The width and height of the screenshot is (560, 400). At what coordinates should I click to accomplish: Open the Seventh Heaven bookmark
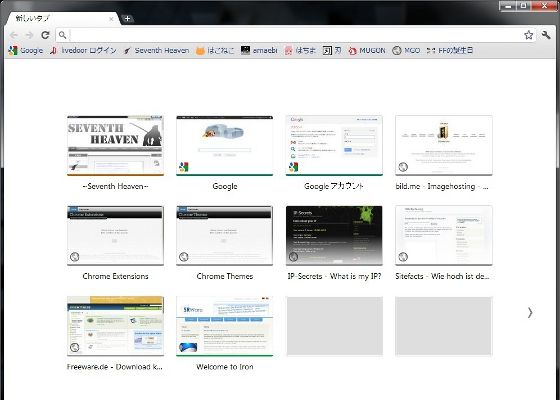click(x=156, y=51)
